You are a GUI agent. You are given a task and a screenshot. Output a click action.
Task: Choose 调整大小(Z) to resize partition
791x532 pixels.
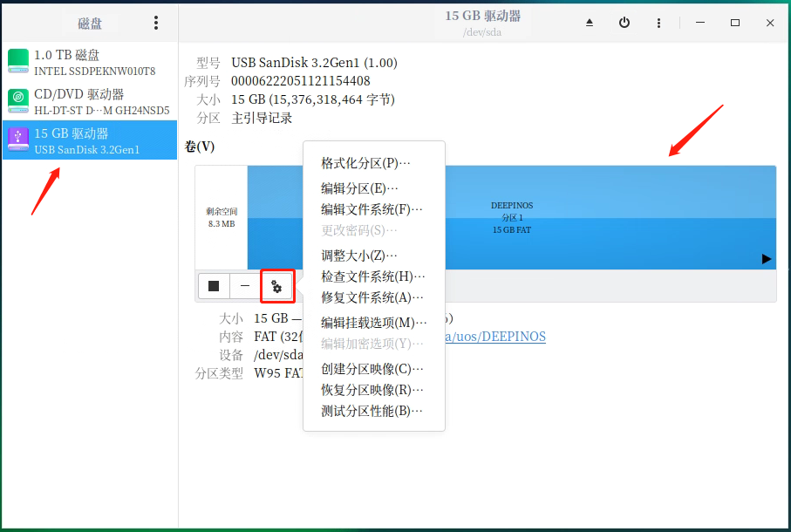[359, 256]
